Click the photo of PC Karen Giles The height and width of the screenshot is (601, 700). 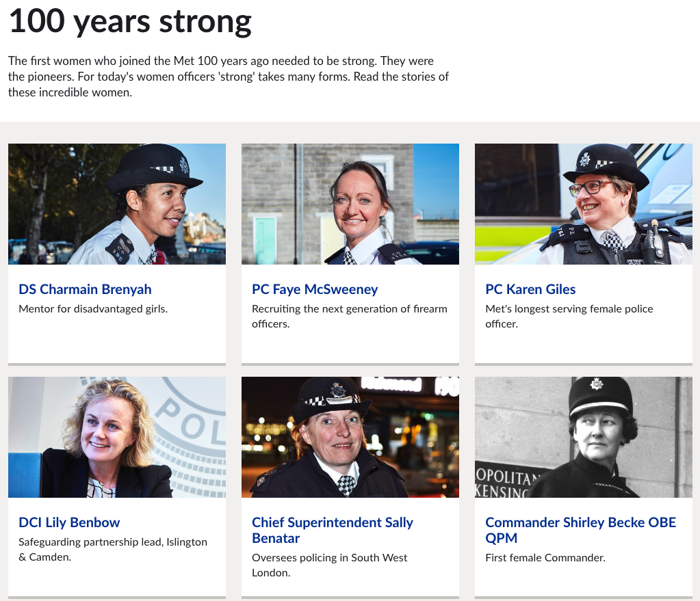point(584,204)
